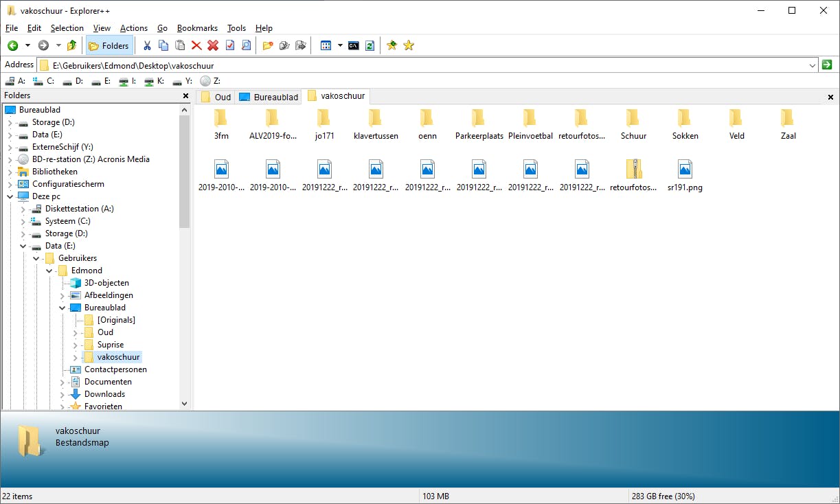Click the Cut scissors icon in the toolbar
The image size is (840, 504).
pyautogui.click(x=147, y=45)
